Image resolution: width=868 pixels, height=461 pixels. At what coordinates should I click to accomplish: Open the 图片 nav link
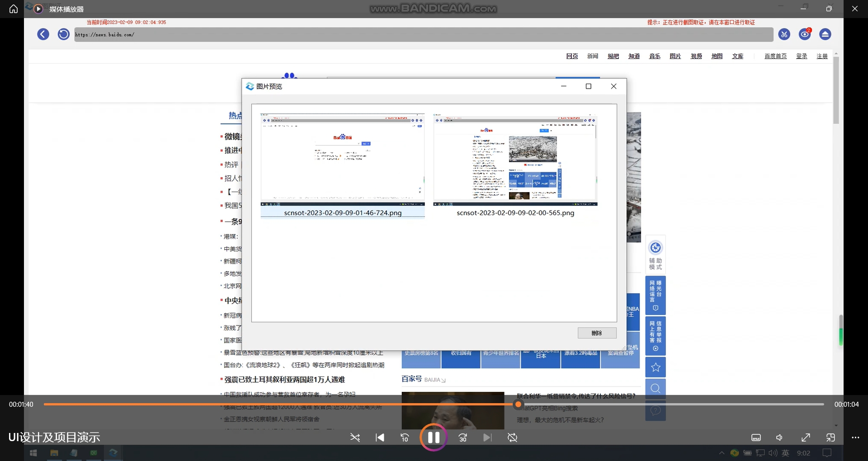click(675, 56)
